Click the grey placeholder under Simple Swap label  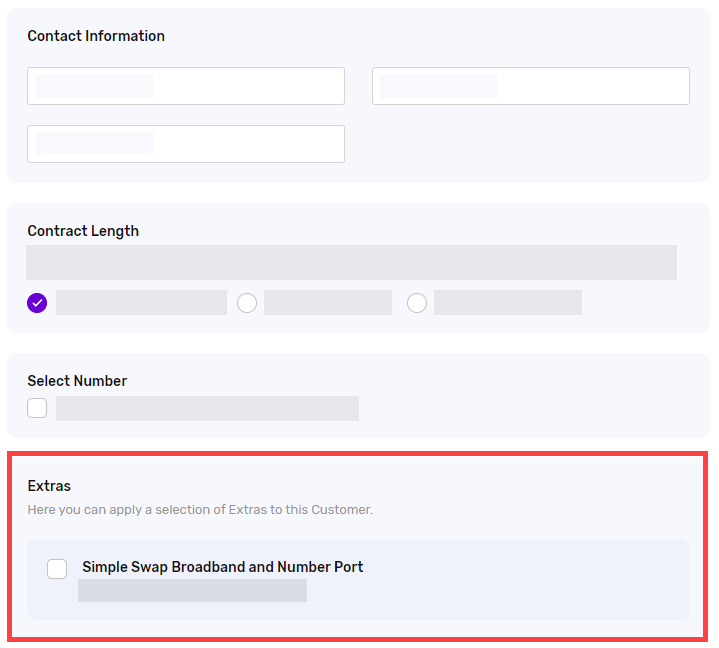tap(192, 590)
